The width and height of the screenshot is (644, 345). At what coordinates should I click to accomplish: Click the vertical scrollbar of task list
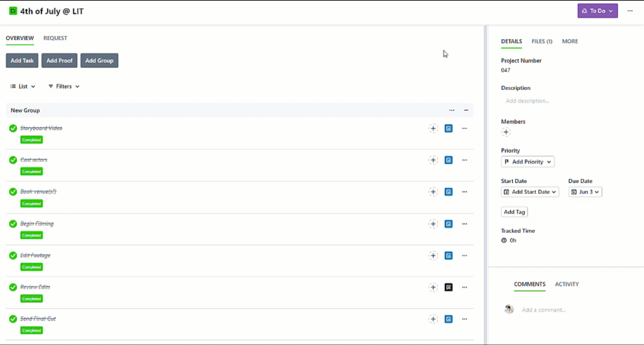pyautogui.click(x=485, y=184)
